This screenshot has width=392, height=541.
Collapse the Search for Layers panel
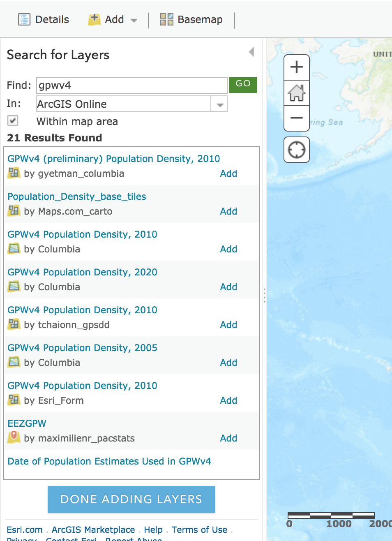tap(251, 52)
